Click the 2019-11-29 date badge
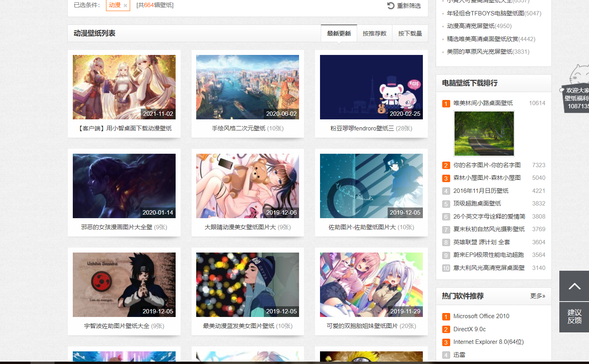This screenshot has width=589, height=364. click(405, 311)
